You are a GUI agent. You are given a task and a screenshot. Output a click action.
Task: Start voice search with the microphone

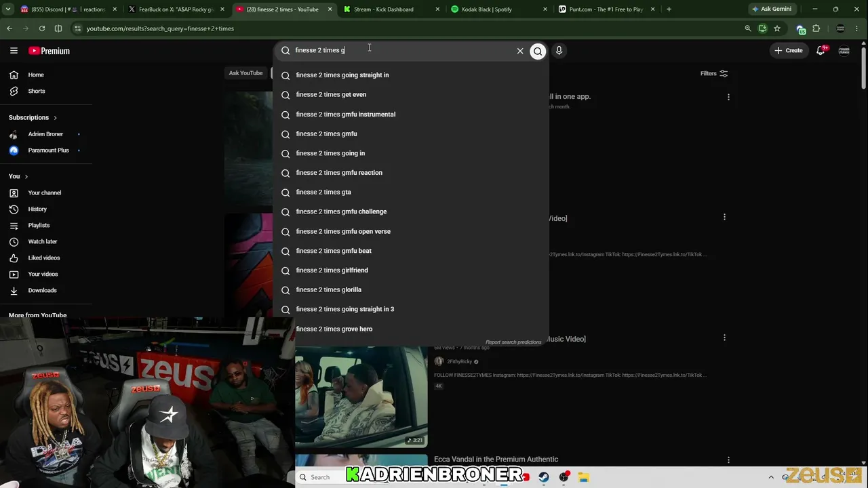click(559, 51)
